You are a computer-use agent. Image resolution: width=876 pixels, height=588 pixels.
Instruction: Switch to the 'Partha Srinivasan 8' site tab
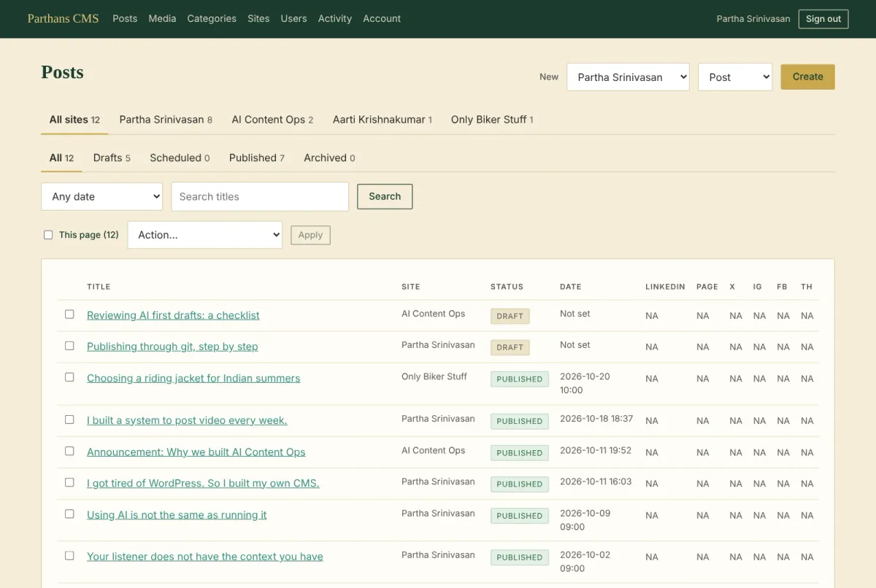tap(166, 120)
